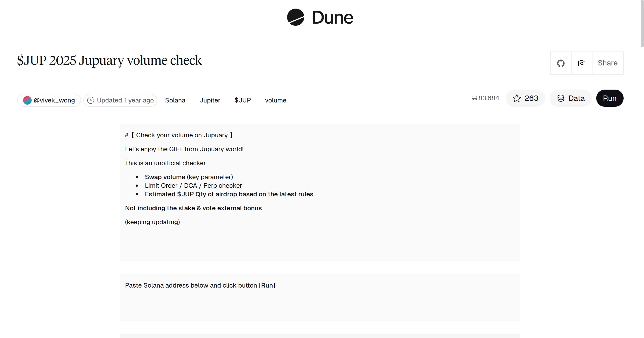
Task: Click @vivek_wong's profile avatar
Action: click(28, 100)
